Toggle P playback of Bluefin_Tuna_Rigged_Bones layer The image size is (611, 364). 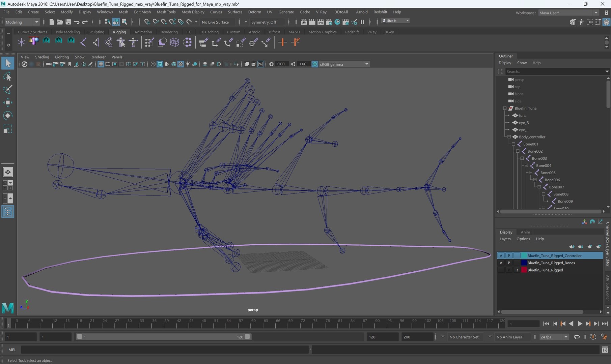tap(509, 263)
